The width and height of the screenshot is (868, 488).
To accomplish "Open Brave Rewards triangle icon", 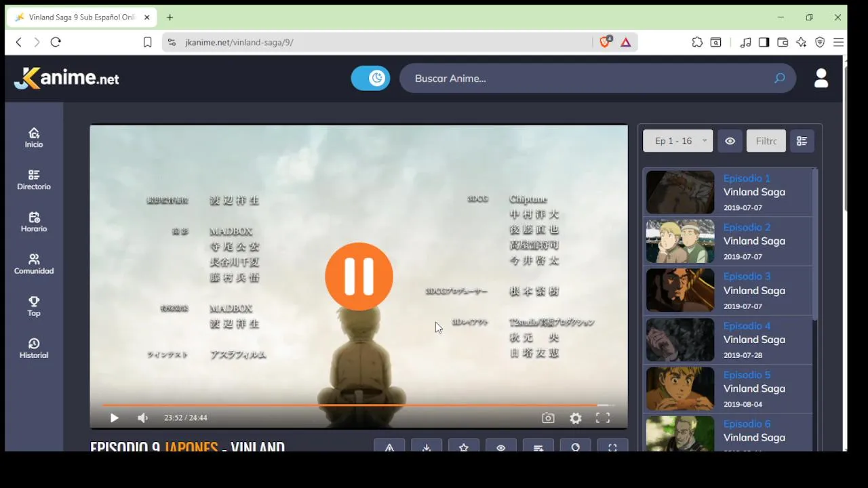I will pos(626,42).
